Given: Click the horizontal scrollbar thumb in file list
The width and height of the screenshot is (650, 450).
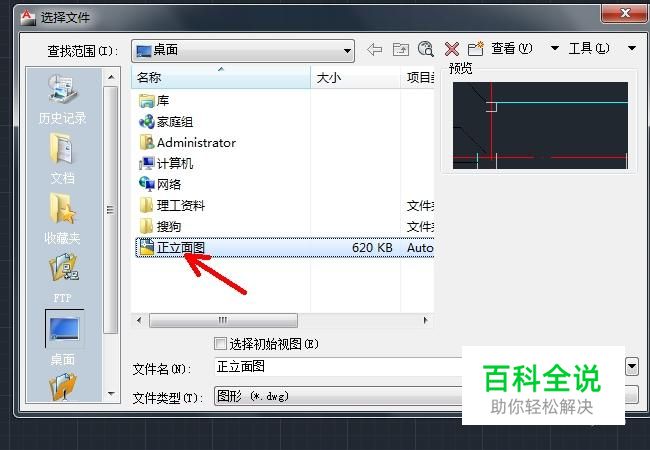Looking at the screenshot, I should pos(223,320).
